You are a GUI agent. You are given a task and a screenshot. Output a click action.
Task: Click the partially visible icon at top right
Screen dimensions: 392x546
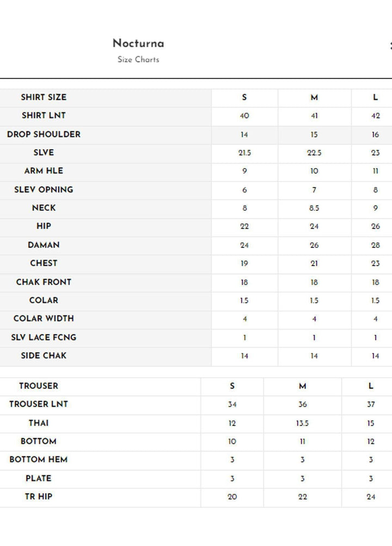click(390, 46)
